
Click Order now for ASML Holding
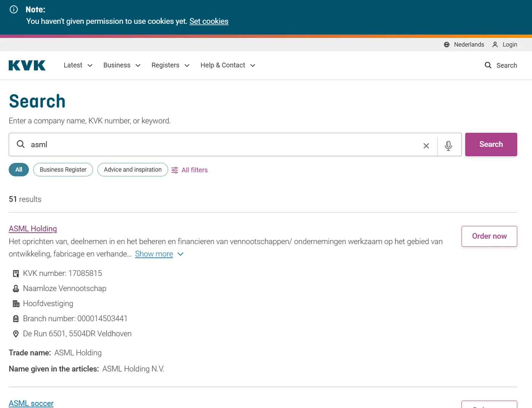click(x=489, y=236)
